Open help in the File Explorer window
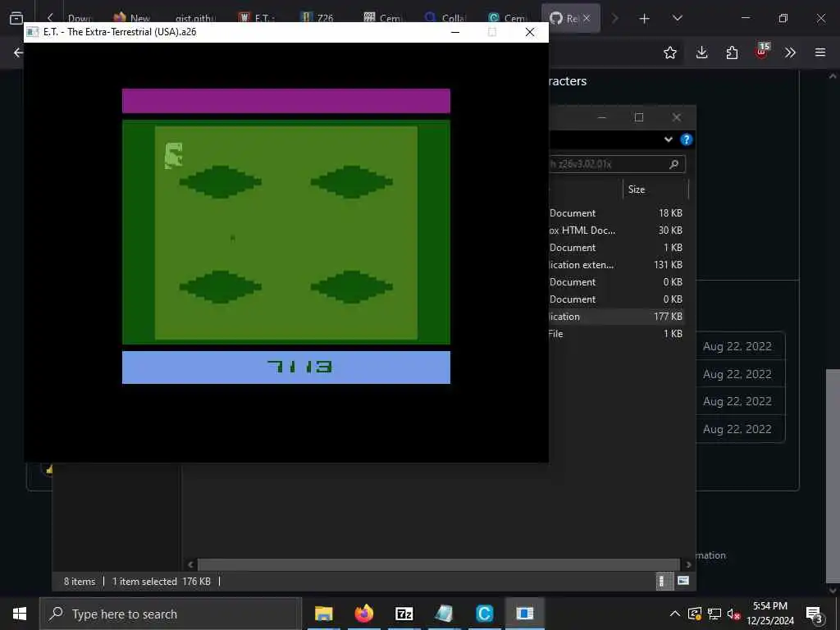 687,139
